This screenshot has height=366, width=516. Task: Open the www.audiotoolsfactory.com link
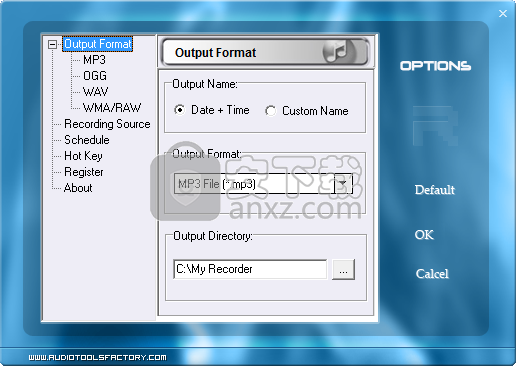pos(97,357)
